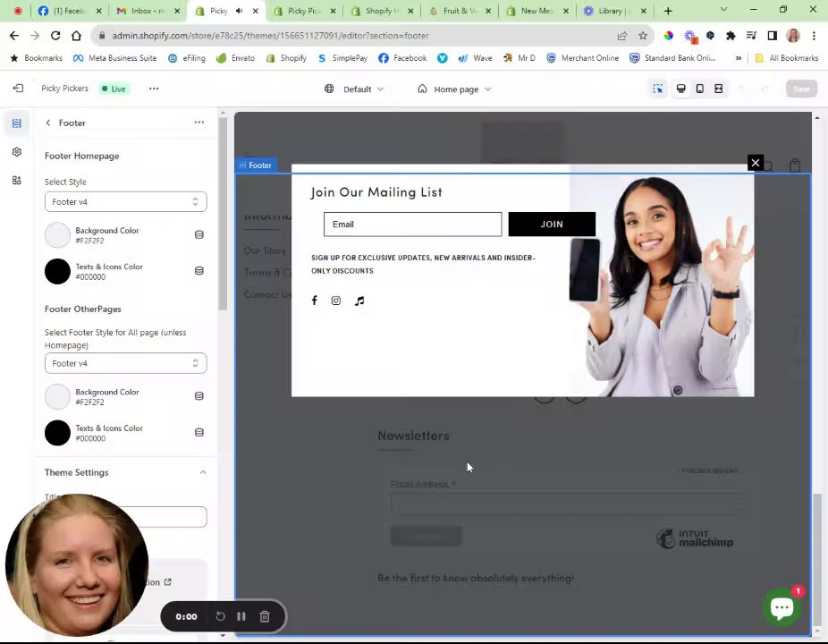This screenshot has width=828, height=644.
Task: Reload the browser page
Action: pos(55,36)
